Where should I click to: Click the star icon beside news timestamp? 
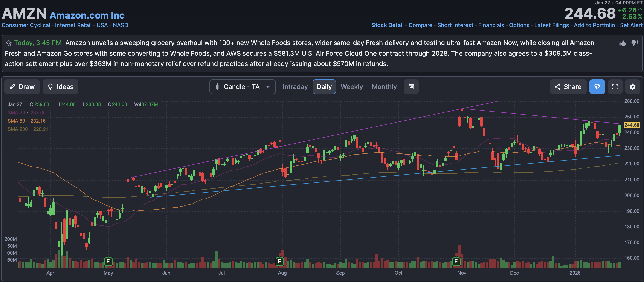coord(9,43)
